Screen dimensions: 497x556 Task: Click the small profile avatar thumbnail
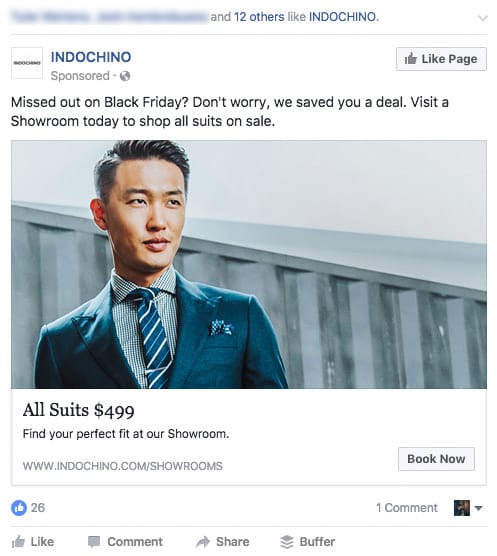click(x=462, y=508)
